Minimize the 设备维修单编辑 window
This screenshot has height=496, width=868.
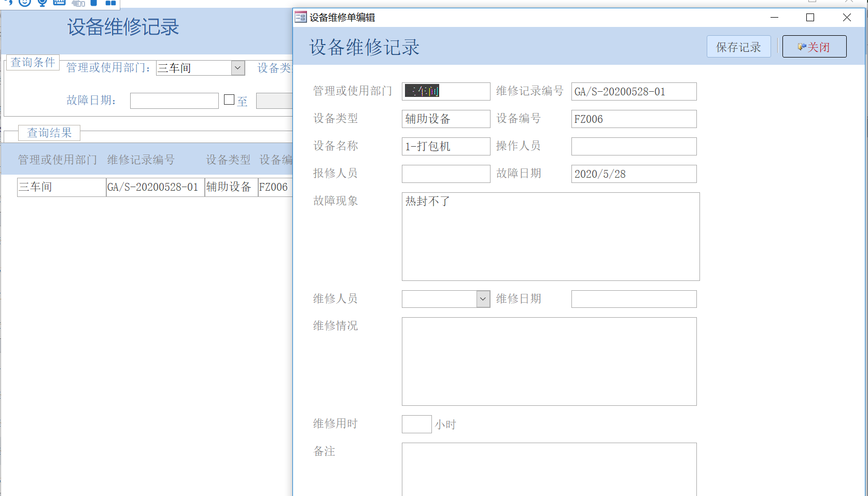pos(774,18)
